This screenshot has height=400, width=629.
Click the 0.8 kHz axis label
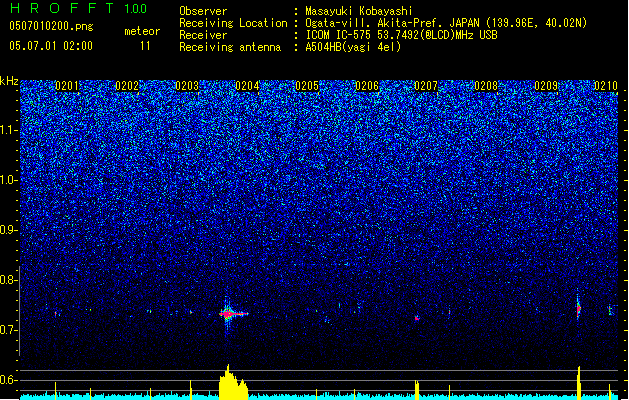[x=9, y=280]
